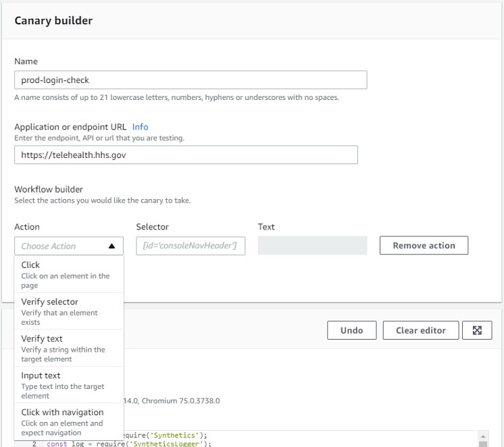Focus the Name field with prod-login-check
This screenshot has width=504, height=447.
tap(190, 80)
